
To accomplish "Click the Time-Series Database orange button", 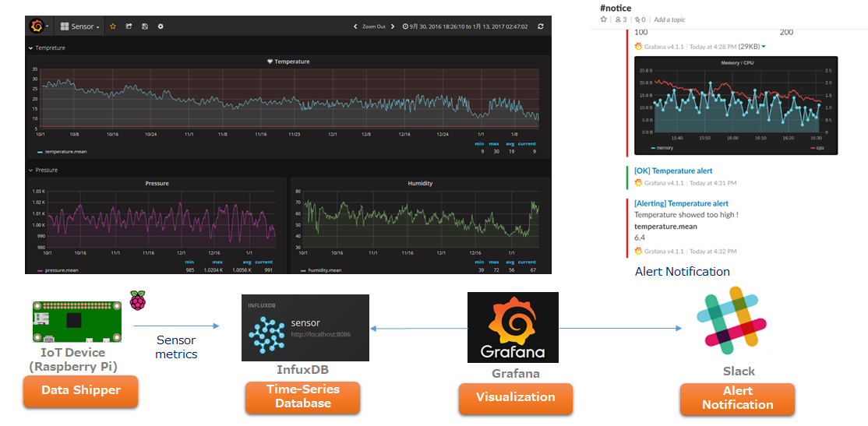I will pyautogui.click(x=303, y=396).
